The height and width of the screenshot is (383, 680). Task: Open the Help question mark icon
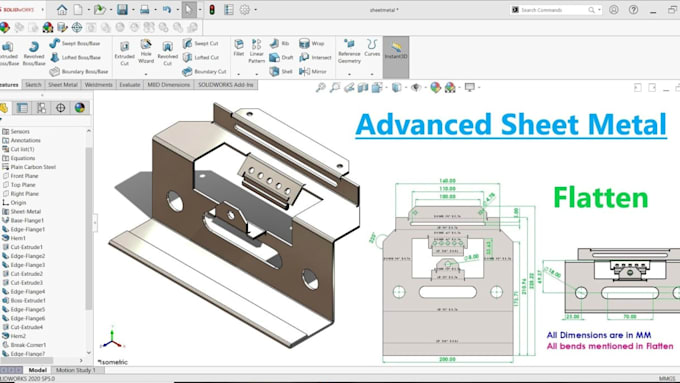pos(633,10)
